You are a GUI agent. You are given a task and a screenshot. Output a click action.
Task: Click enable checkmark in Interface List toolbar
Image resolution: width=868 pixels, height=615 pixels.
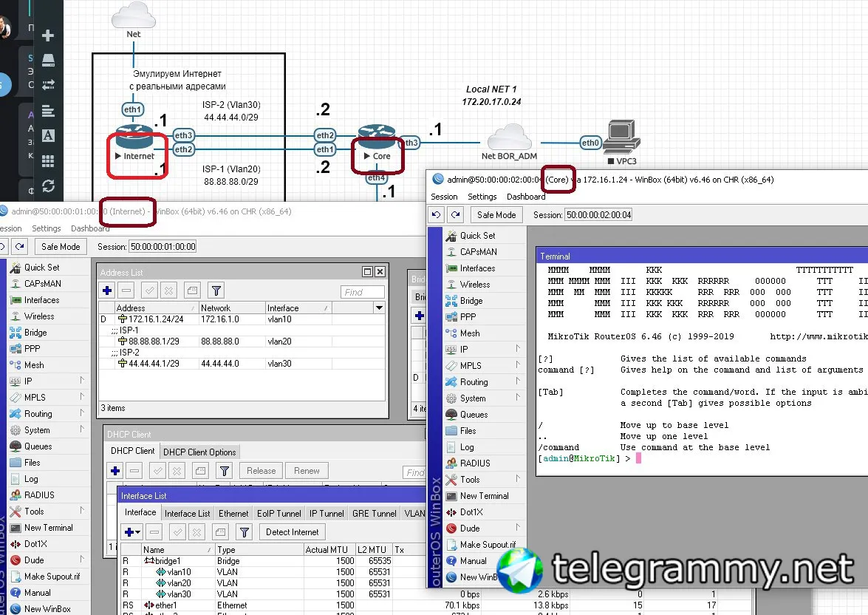pos(178,532)
